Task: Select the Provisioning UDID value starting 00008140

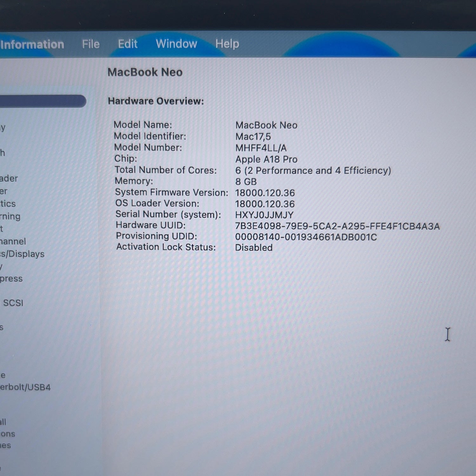Action: click(x=306, y=237)
